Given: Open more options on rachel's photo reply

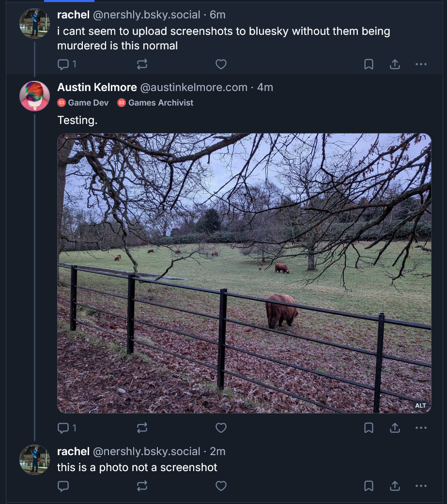Looking at the screenshot, I should [x=421, y=486].
